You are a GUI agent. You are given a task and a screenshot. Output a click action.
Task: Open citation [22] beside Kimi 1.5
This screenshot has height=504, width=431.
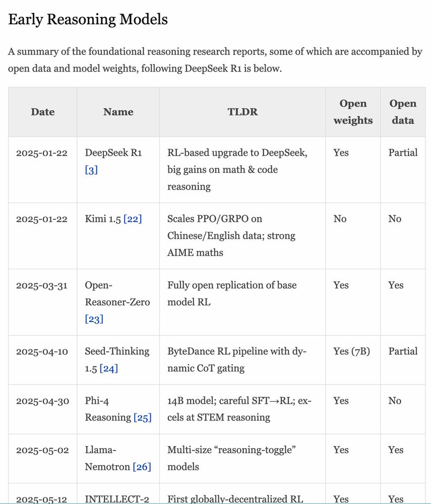click(x=133, y=219)
